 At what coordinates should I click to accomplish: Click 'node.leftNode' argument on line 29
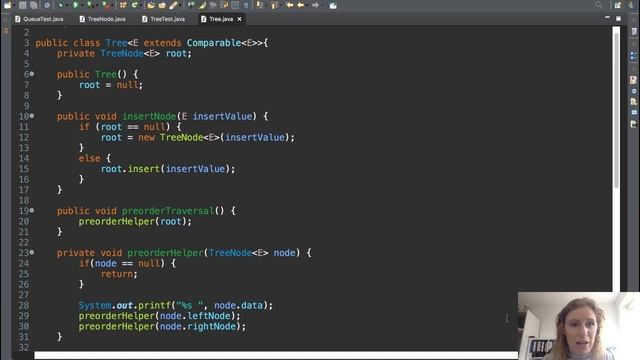[x=195, y=316]
